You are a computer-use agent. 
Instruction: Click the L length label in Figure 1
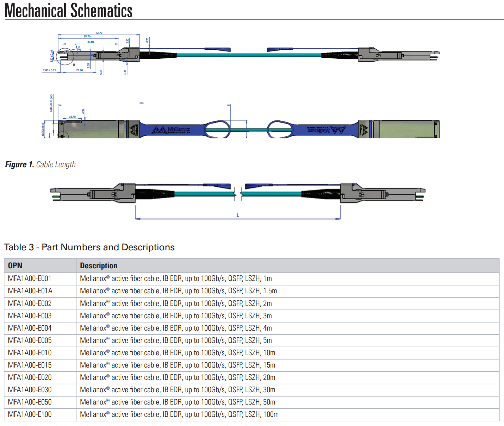tap(238, 215)
